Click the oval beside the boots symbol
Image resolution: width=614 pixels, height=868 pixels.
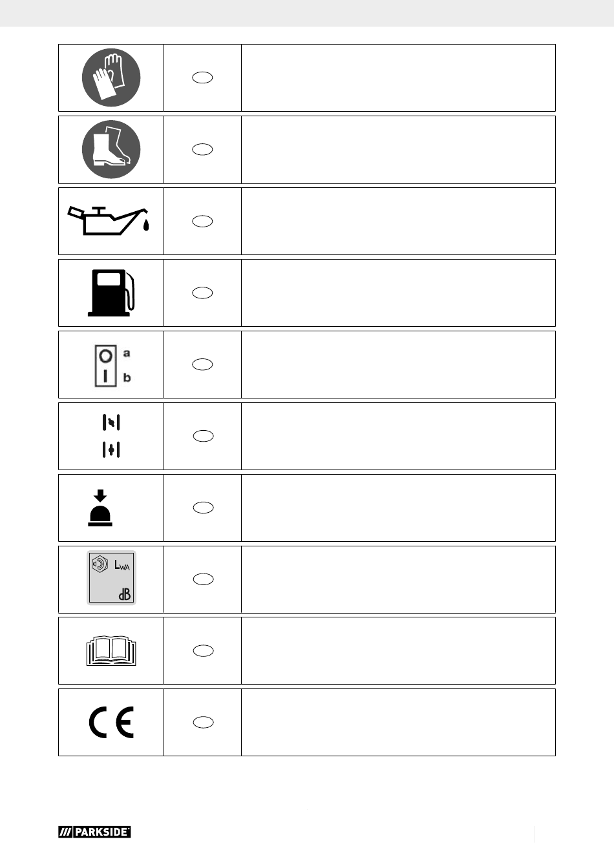click(203, 149)
